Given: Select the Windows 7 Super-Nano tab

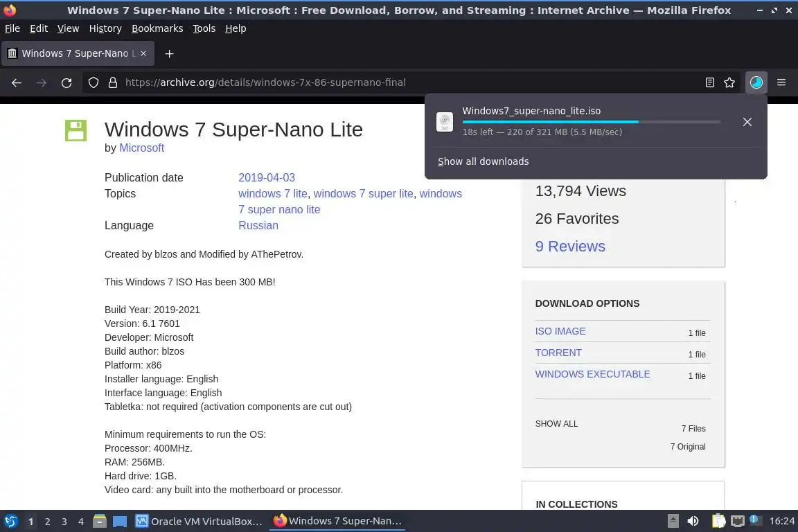Looking at the screenshot, I should [78, 53].
